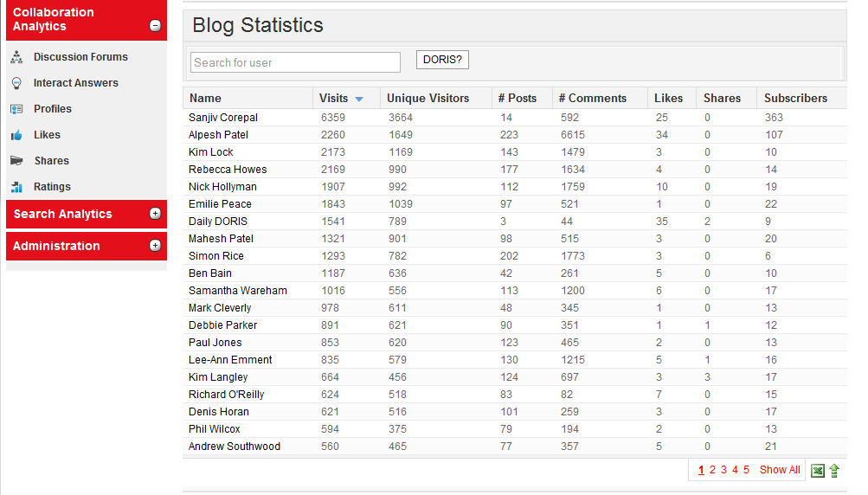Sort by # Comments column header
The height and width of the screenshot is (495, 868).
click(592, 98)
